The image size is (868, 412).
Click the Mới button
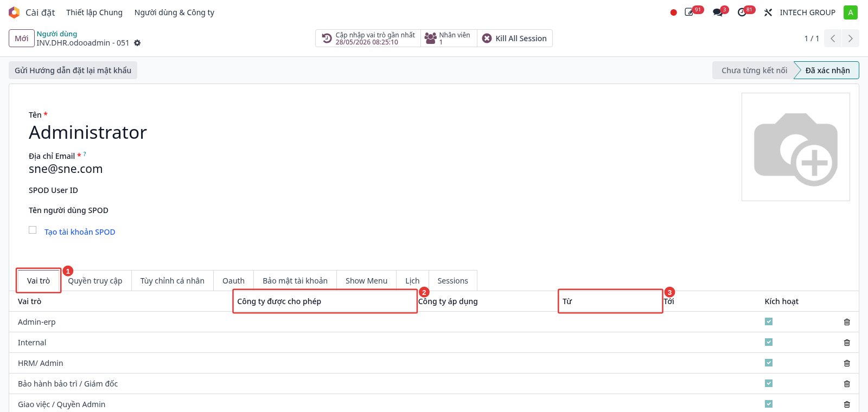click(22, 38)
